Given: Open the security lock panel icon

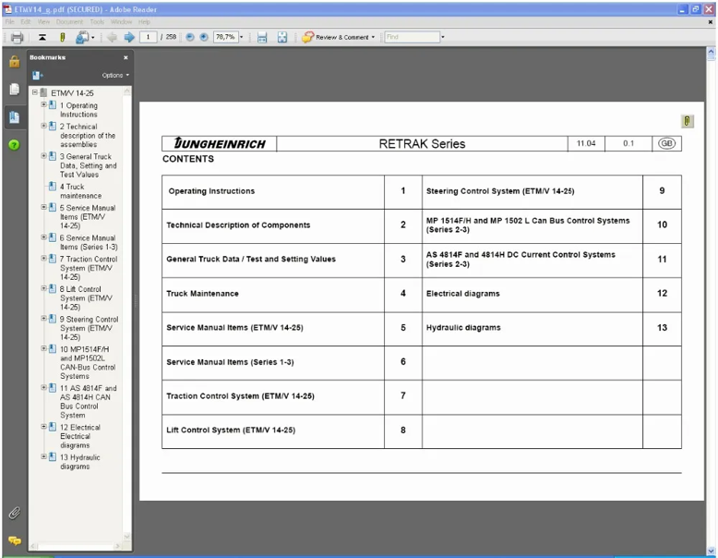Looking at the screenshot, I should 14,61.
